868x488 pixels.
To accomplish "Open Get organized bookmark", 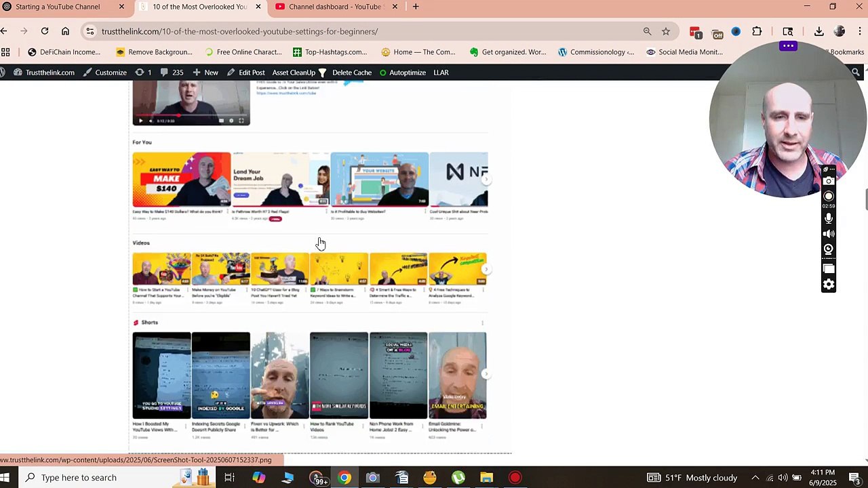I will click(x=507, y=52).
